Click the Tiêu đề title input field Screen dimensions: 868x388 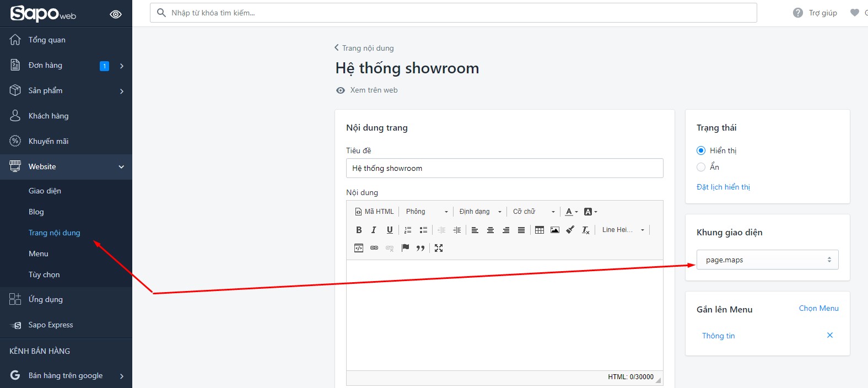click(x=505, y=168)
